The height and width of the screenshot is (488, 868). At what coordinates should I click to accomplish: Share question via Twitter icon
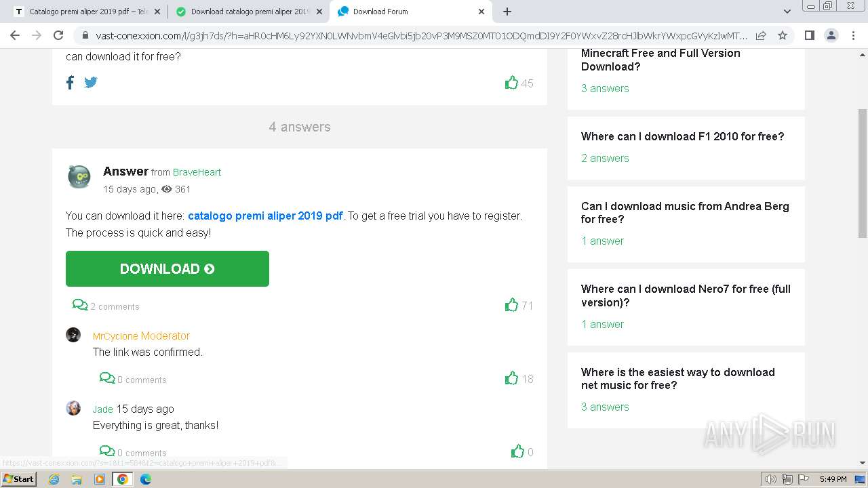pos(91,83)
